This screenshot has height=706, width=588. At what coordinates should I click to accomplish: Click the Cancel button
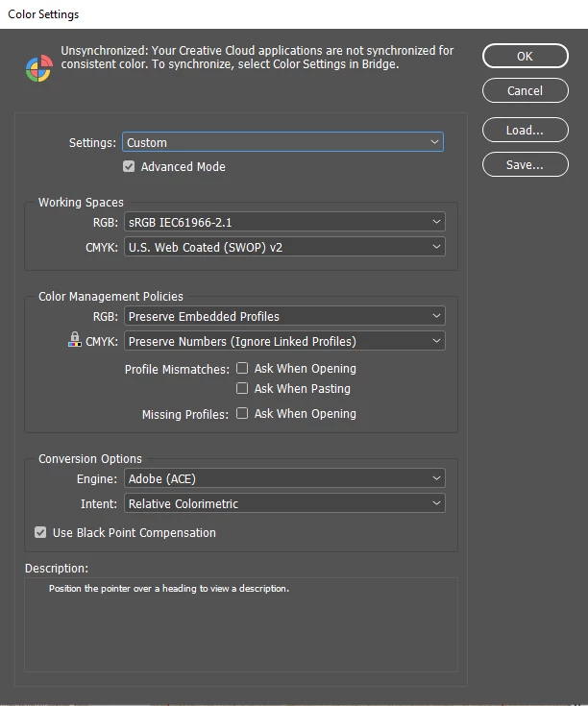click(x=526, y=90)
